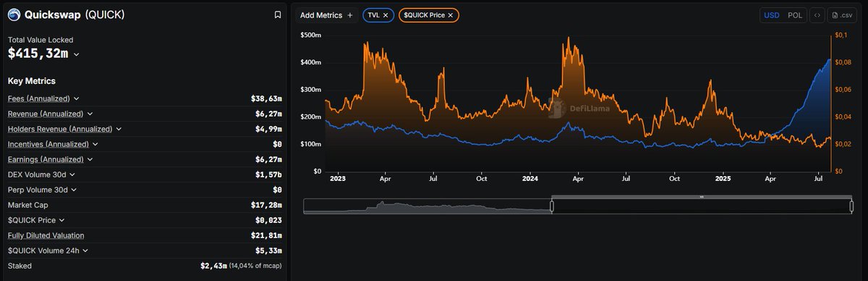This screenshot has width=868, height=281.
Task: Download chart data as .csv
Action: 843,15
